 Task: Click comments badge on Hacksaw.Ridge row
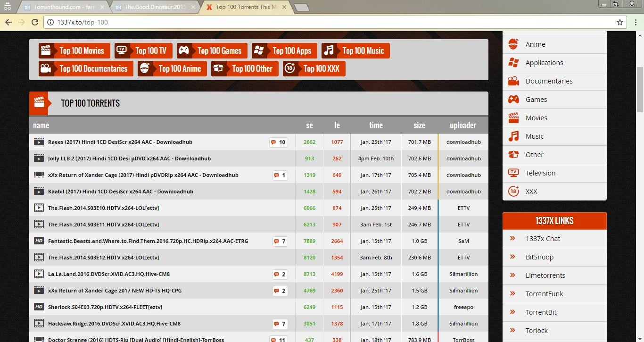click(x=280, y=324)
